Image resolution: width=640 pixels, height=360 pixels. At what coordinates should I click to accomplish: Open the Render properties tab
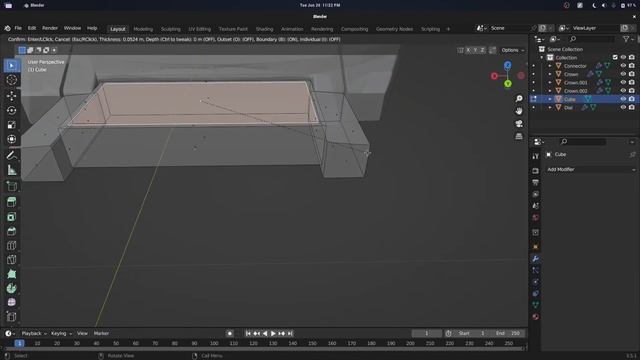click(x=536, y=171)
